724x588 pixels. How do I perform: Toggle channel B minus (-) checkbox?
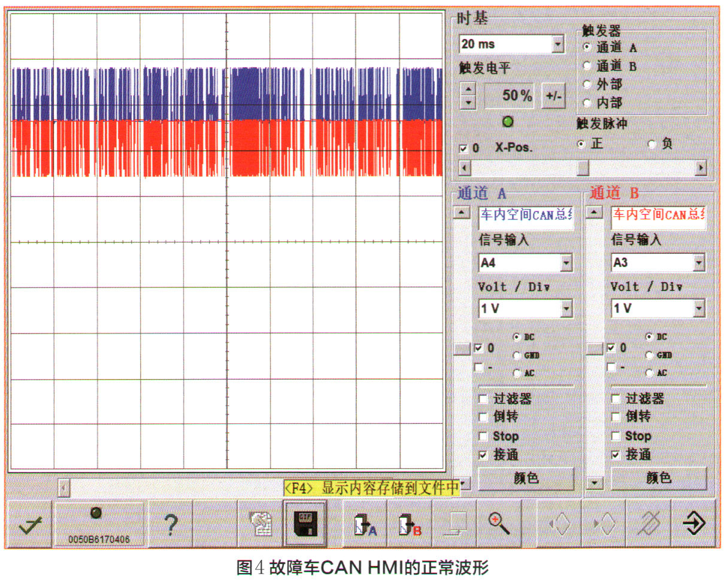point(611,367)
